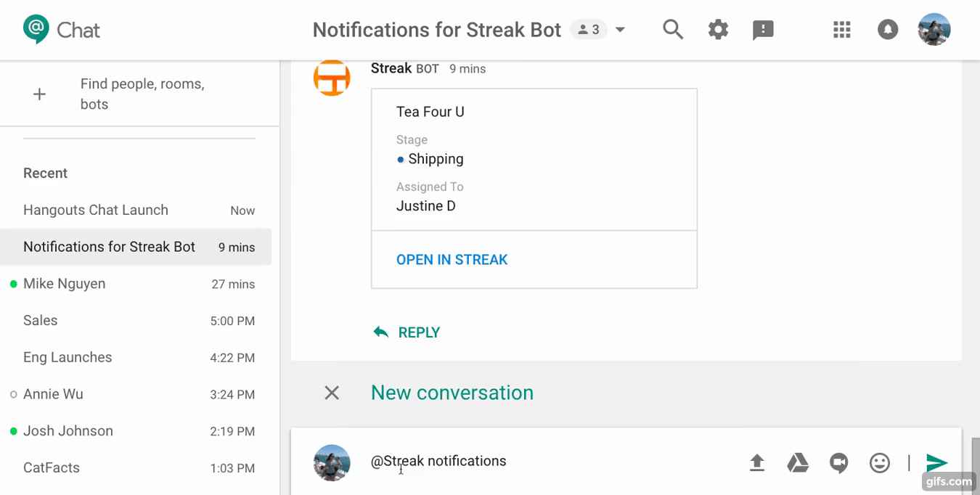
Task: Click the user avatar beside compose box
Action: click(332, 463)
